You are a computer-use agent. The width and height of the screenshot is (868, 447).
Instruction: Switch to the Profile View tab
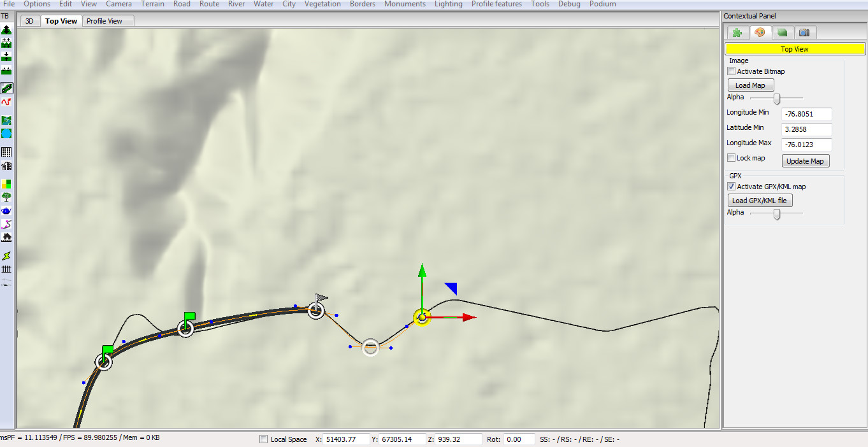(105, 21)
